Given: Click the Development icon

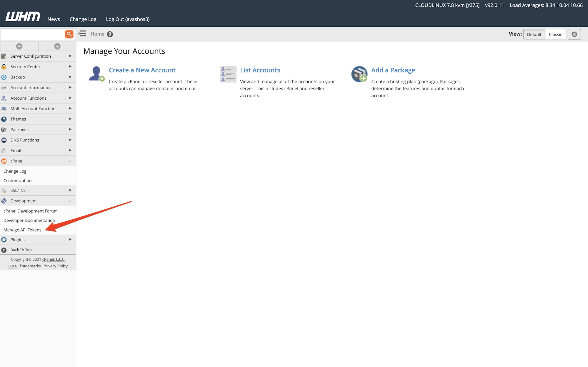Looking at the screenshot, I should pos(4,201).
